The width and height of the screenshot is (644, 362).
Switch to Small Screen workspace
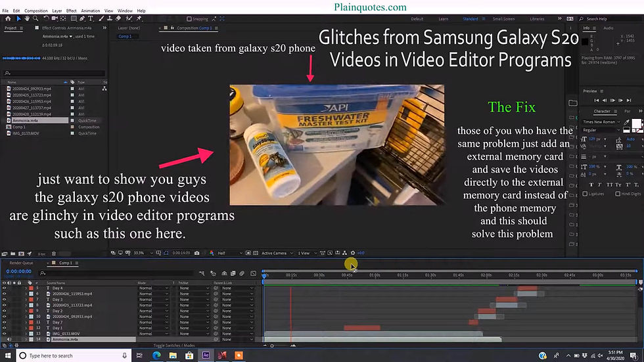click(x=503, y=19)
